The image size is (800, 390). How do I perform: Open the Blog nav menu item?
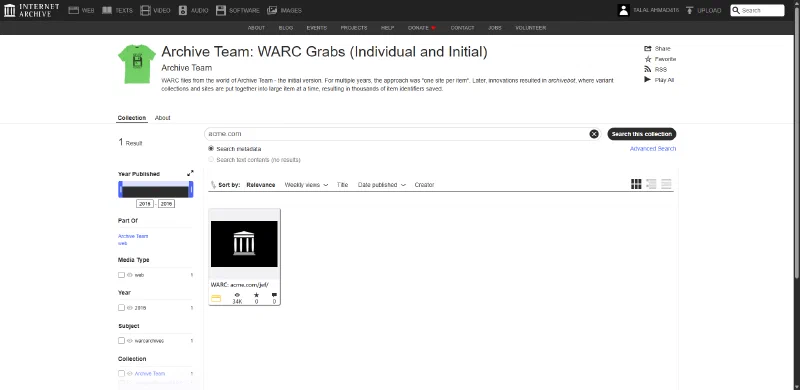click(286, 28)
